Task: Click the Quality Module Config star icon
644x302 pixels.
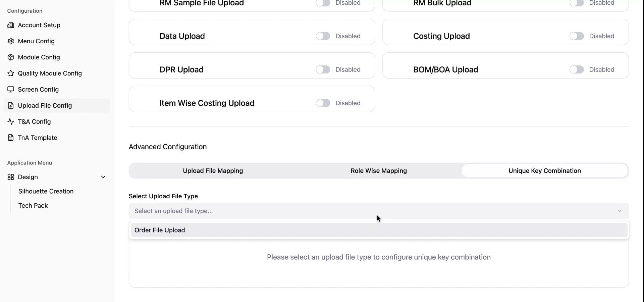Action: pos(11,73)
